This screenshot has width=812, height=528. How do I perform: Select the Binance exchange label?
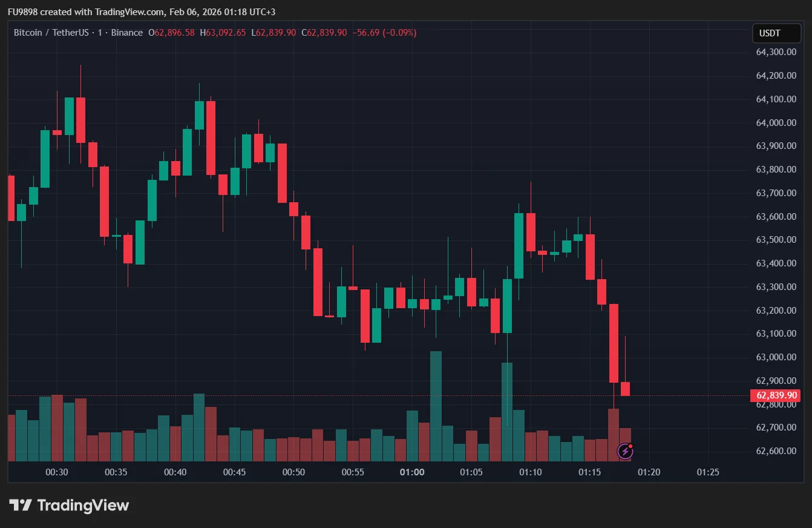coord(127,33)
